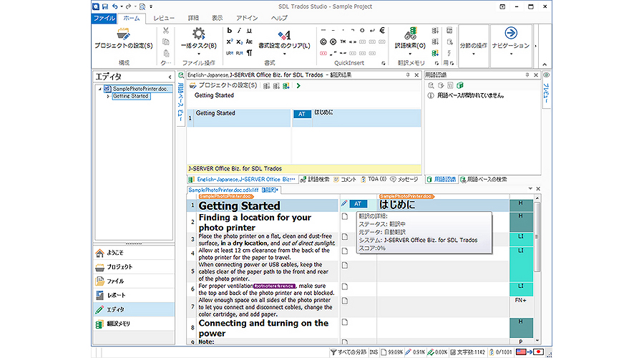Open the ようこそ view
Image resolution: width=644 pixels, height=358 pixels.
click(x=134, y=253)
